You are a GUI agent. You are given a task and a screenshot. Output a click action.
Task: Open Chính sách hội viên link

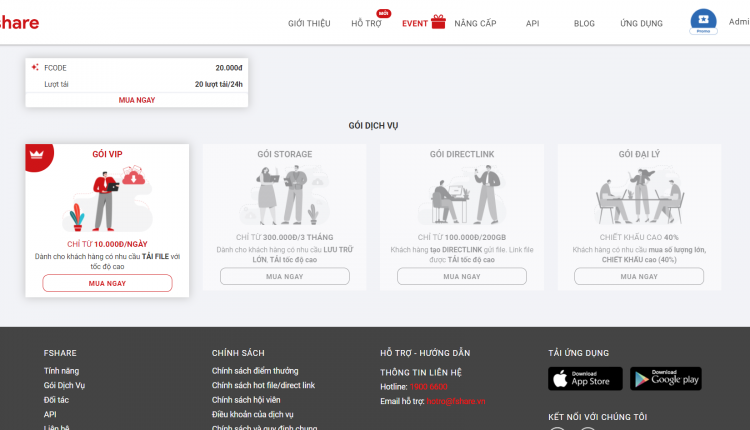point(246,400)
